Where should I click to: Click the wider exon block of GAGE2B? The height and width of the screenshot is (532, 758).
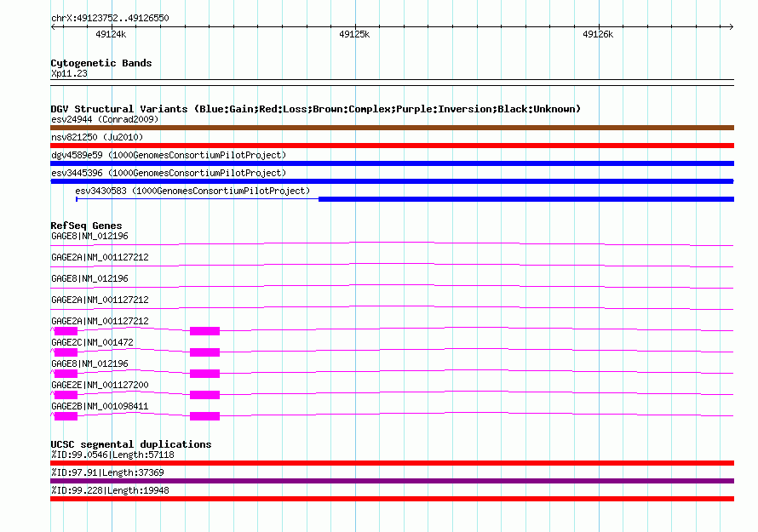click(x=205, y=416)
